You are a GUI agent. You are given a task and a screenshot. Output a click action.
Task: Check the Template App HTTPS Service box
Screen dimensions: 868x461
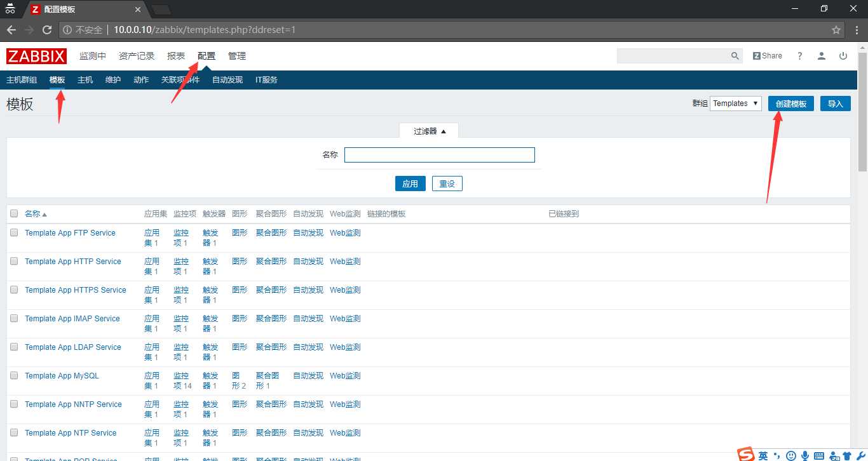click(14, 290)
